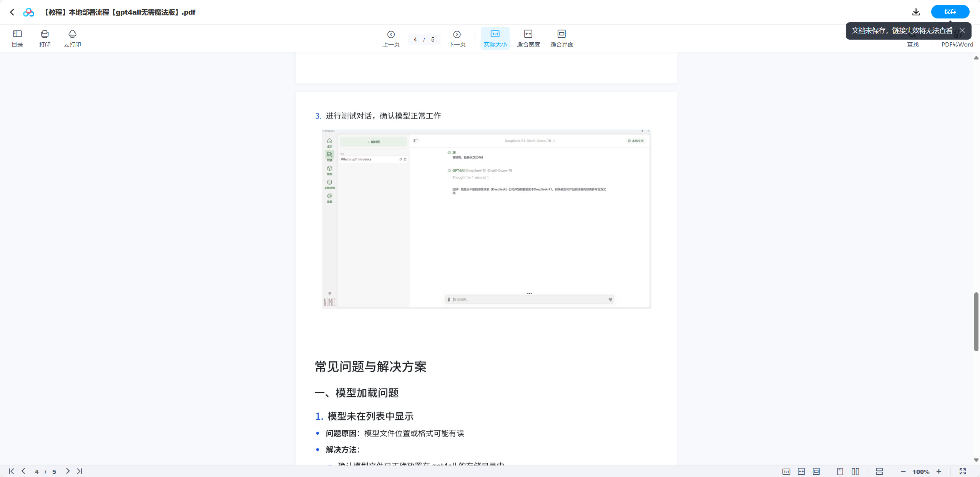The width and height of the screenshot is (980, 477).
Task: Go to next page via 下一页
Action: coord(457,39)
